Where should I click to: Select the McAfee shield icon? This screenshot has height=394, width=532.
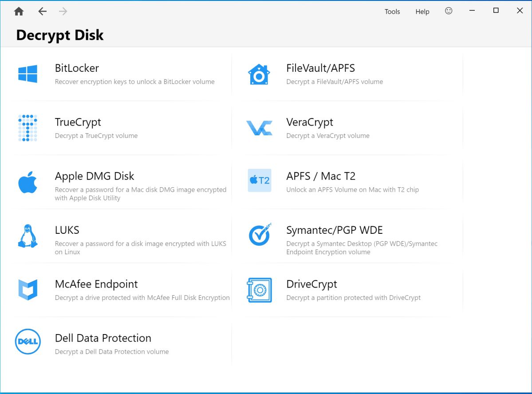point(28,290)
